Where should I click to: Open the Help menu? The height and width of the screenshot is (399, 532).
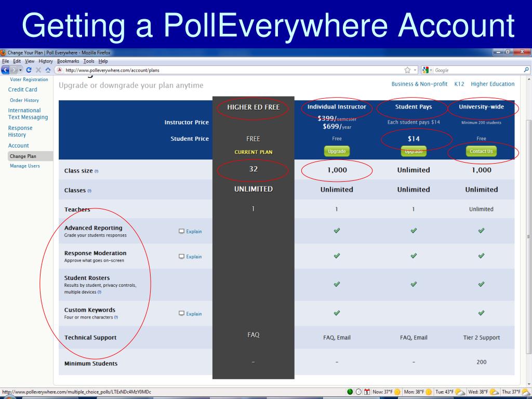(x=103, y=61)
